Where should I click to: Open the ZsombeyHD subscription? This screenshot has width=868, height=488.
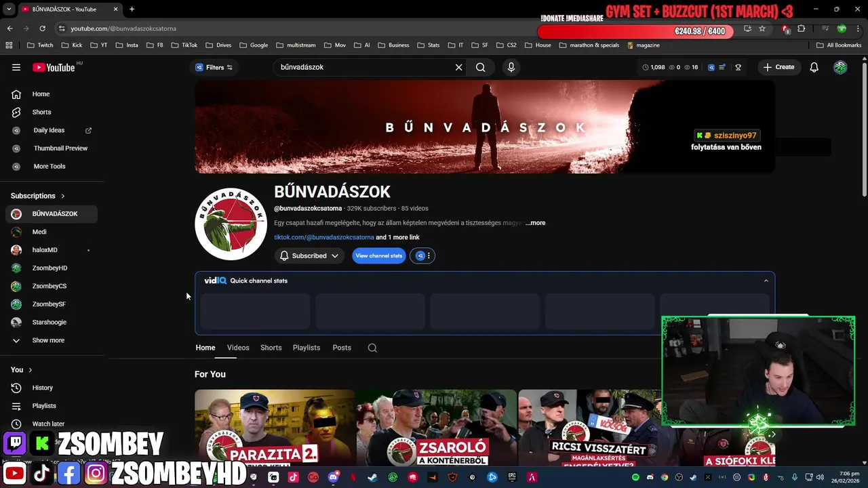click(x=51, y=268)
